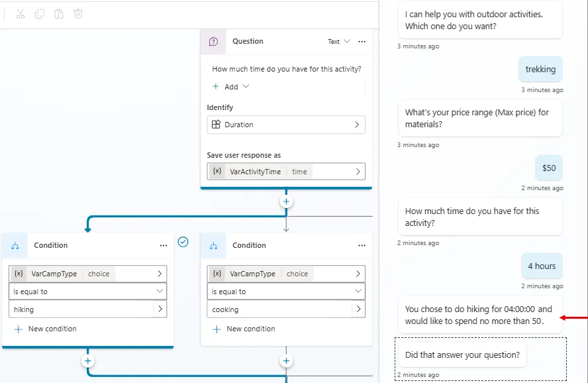Open the Question node's more options menu

pyautogui.click(x=362, y=41)
